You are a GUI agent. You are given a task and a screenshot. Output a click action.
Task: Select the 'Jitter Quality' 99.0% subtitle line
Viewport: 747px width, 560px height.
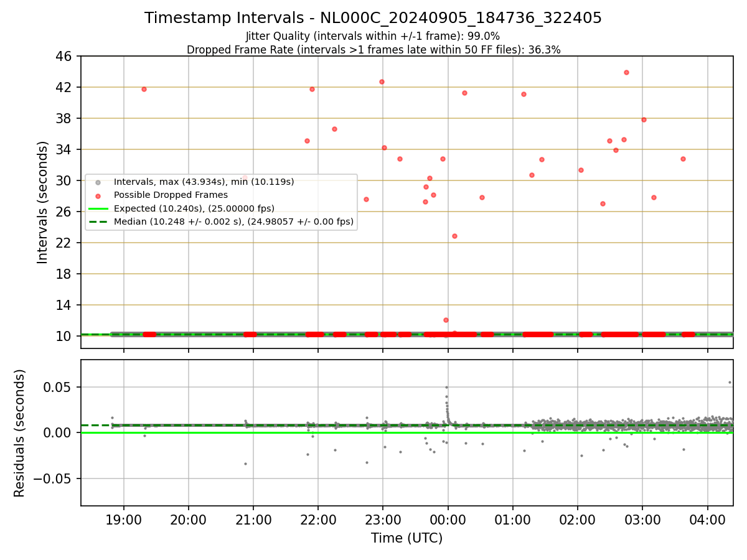tap(373, 37)
